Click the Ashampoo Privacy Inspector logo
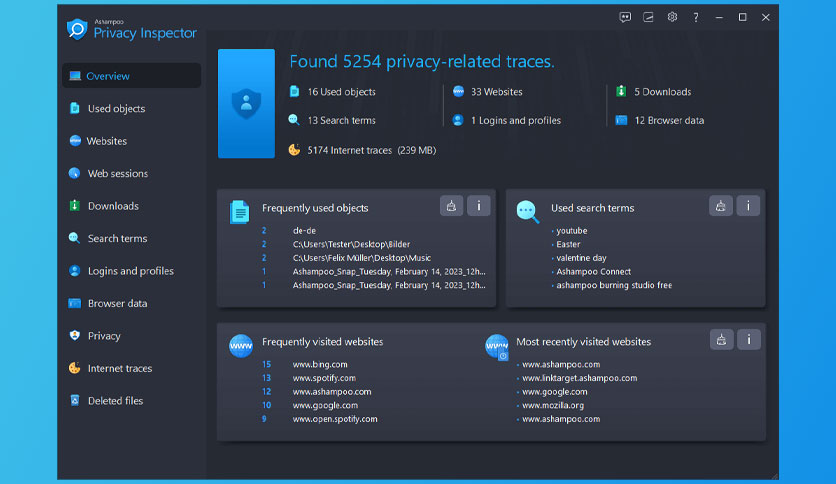836x484 pixels. pyautogui.click(x=131, y=29)
